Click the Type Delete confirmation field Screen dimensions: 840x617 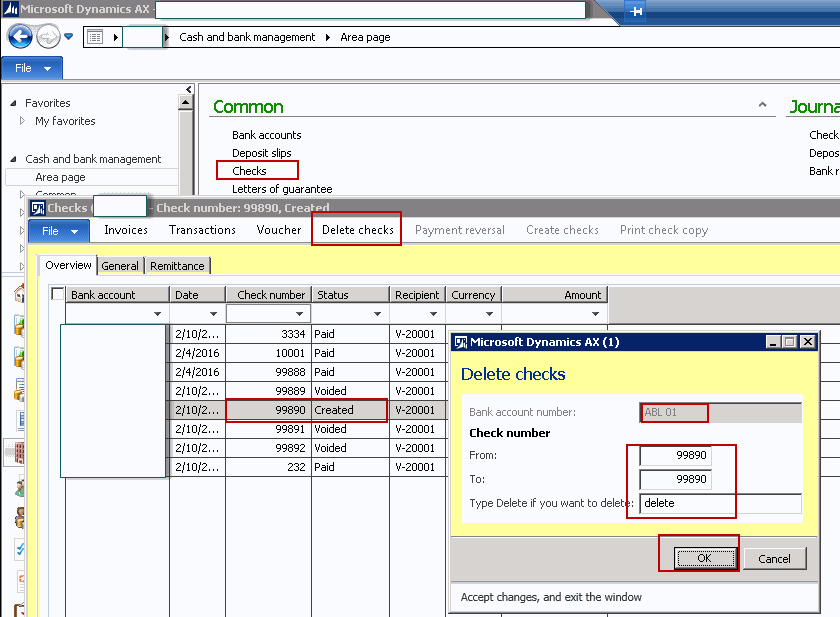pyautogui.click(x=721, y=503)
